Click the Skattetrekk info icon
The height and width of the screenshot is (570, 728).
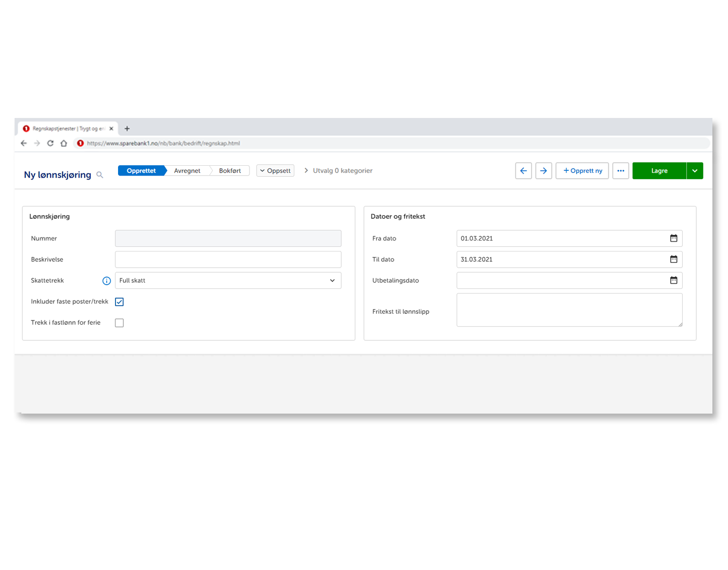107,281
